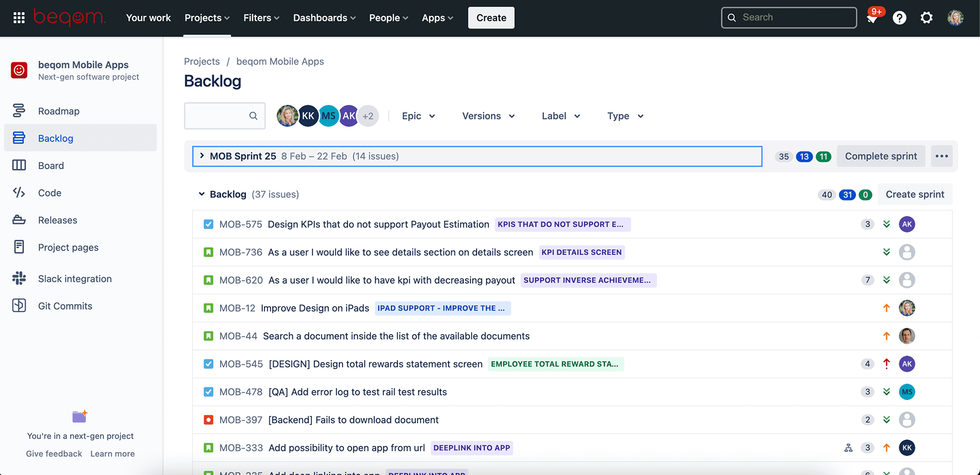Open Releases in the sidebar
The image size is (980, 475).
pos(57,220)
